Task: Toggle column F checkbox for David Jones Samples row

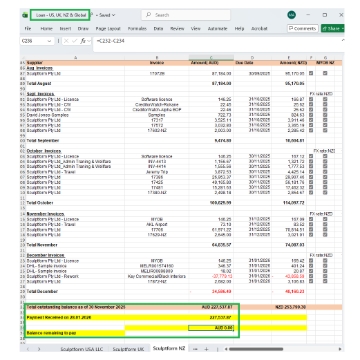Action: click(x=311, y=115)
